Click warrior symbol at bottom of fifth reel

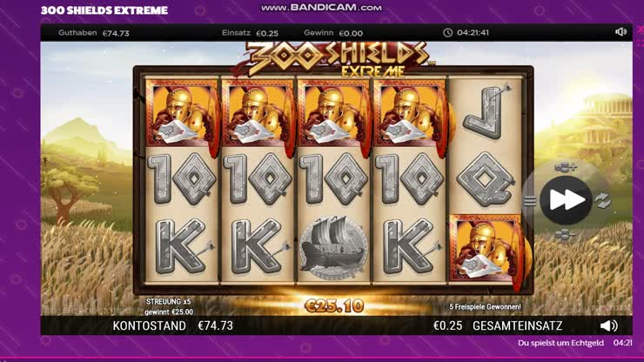pos(485,248)
